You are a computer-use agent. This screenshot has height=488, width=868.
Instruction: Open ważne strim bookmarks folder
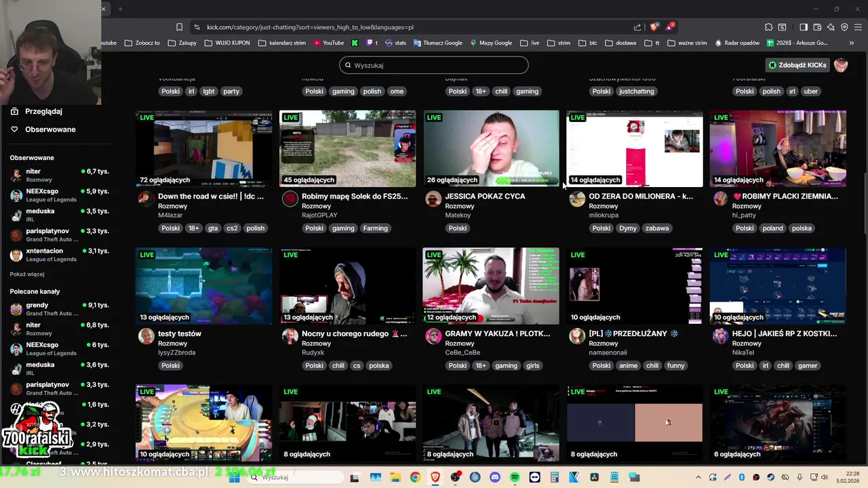687,43
